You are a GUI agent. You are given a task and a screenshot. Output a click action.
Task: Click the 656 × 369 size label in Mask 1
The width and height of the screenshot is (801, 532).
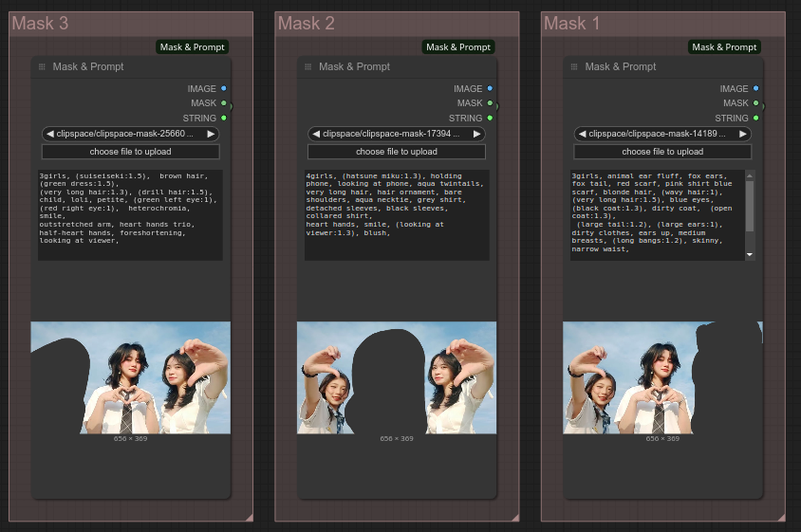pyautogui.click(x=662, y=438)
